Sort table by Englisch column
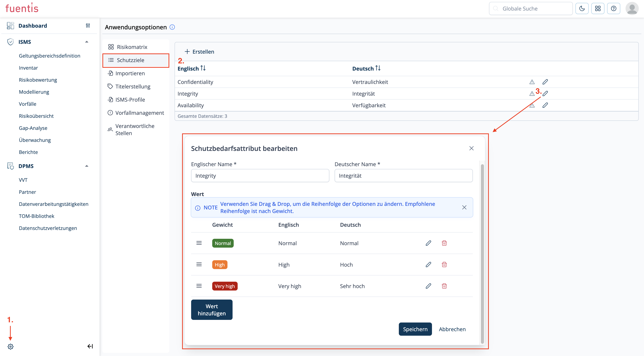Viewport: 644px width, 356px height. tap(203, 68)
